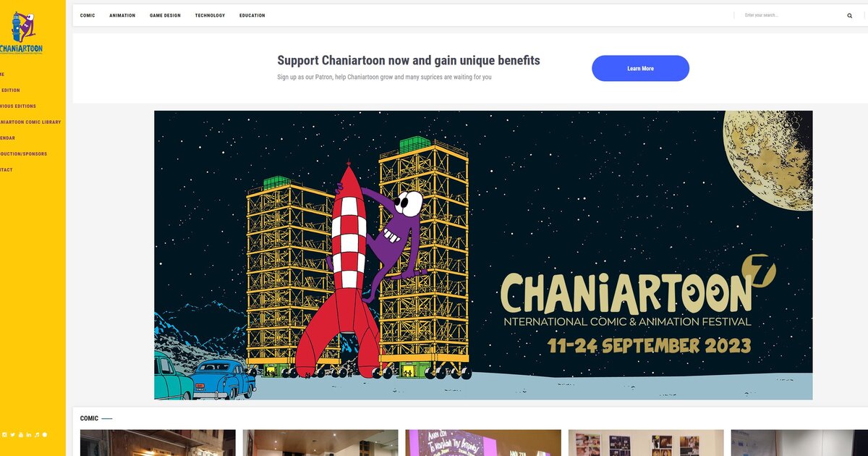The height and width of the screenshot is (456, 868).
Task: Click the search magnifier icon
Action: click(850, 15)
